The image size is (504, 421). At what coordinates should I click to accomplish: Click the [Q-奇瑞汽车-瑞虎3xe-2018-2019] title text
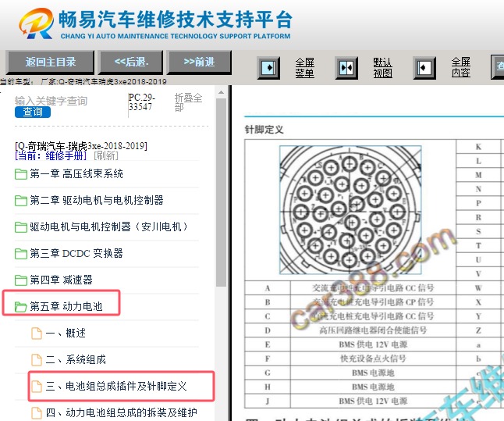coord(81,146)
